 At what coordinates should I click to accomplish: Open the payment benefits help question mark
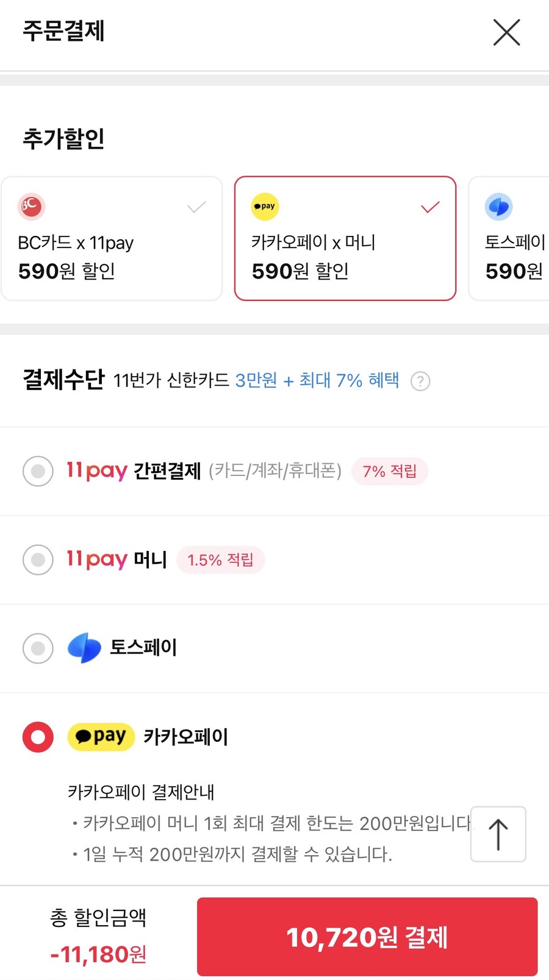point(420,381)
